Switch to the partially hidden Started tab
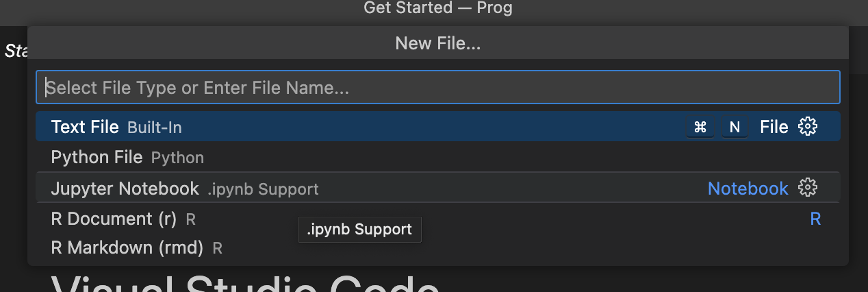 [14, 51]
